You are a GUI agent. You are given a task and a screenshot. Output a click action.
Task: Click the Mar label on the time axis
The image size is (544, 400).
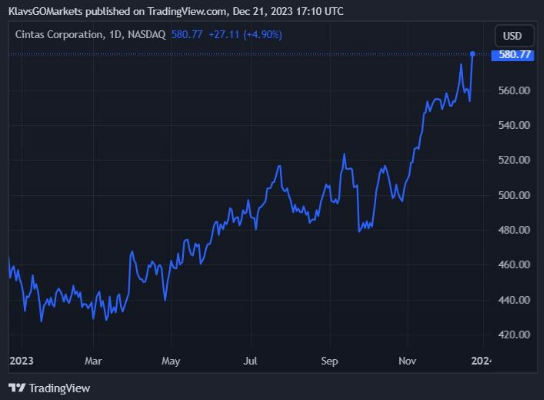tap(93, 361)
